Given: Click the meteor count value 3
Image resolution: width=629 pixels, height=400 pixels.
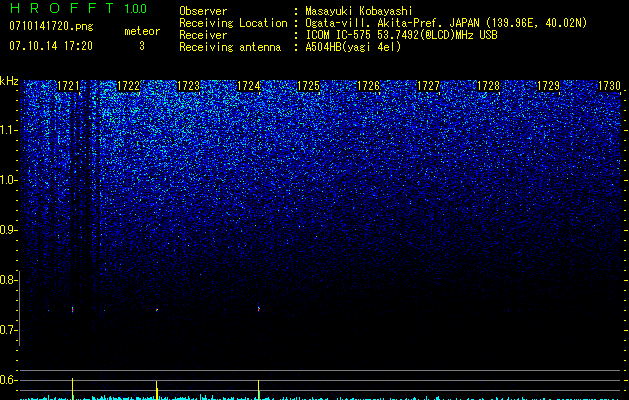Looking at the screenshot, I should [142, 46].
